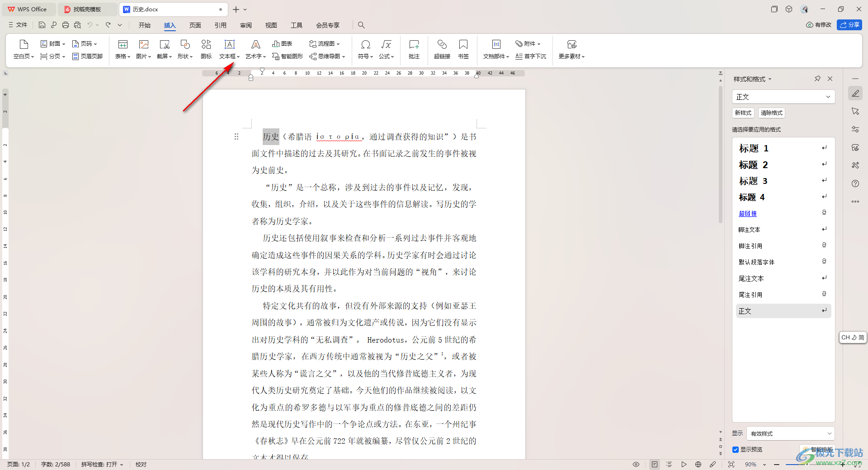Toggle page layout view in status bar

(x=655, y=464)
